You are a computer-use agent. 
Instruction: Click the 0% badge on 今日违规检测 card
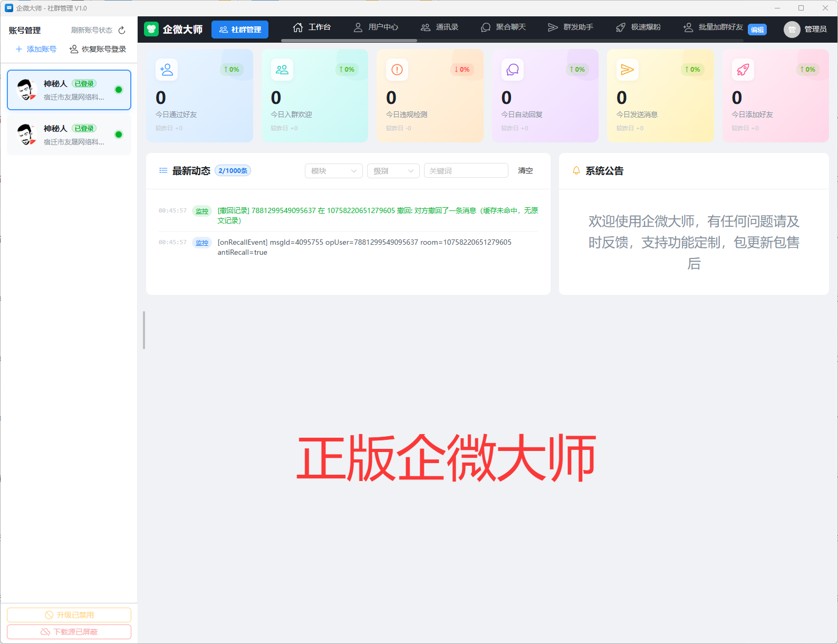462,70
